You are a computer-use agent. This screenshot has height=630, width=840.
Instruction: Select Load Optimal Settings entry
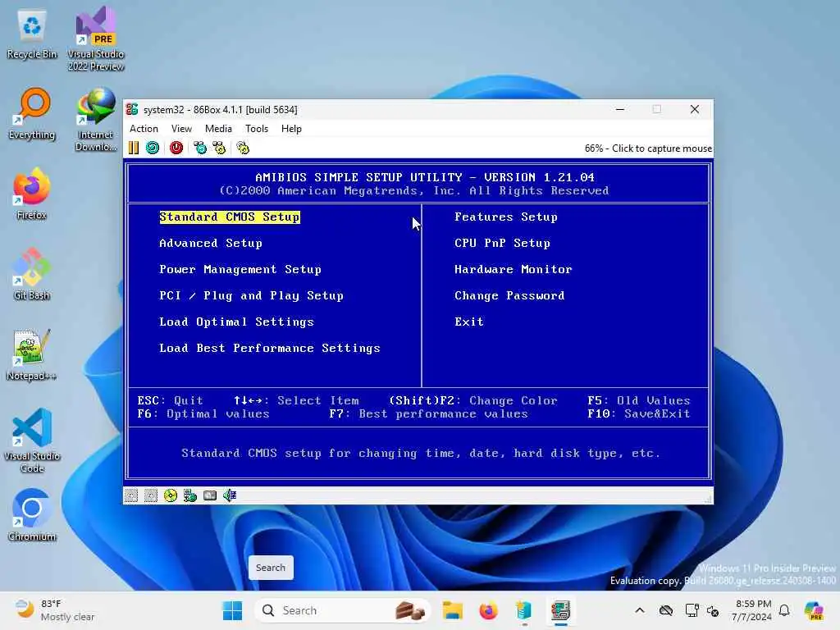point(237,322)
